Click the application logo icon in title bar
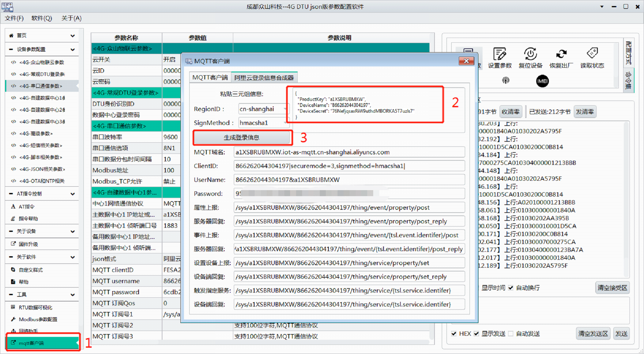644x354 pixels. click(x=7, y=6)
